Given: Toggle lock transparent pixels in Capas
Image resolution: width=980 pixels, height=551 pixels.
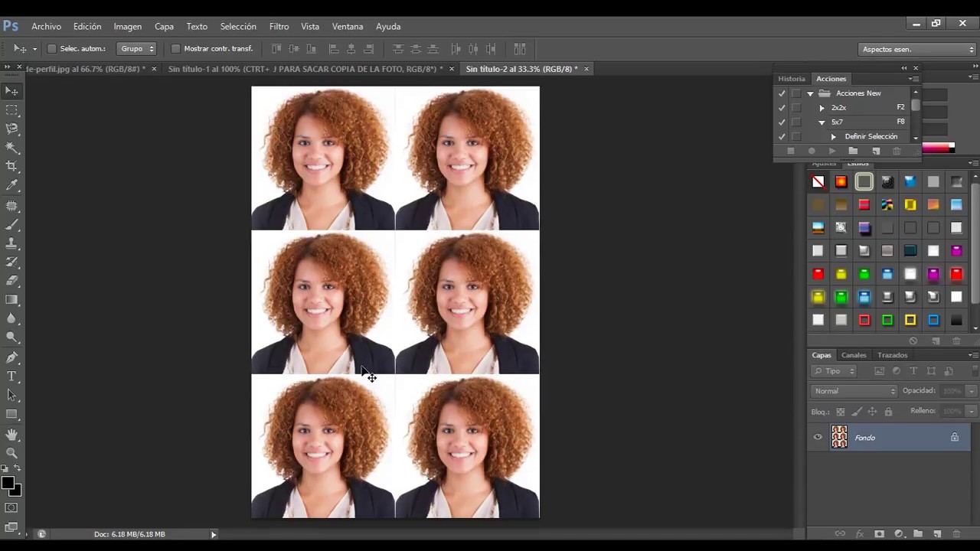Looking at the screenshot, I should click(x=840, y=412).
